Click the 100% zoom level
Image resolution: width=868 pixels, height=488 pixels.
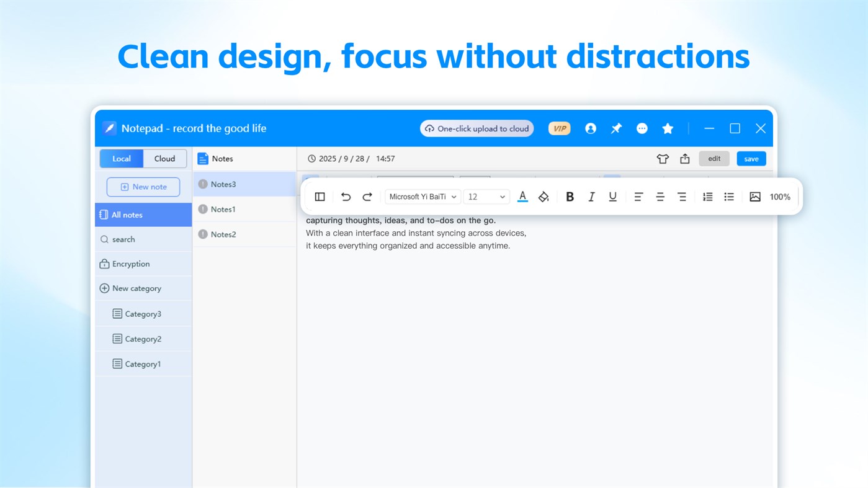tap(780, 197)
